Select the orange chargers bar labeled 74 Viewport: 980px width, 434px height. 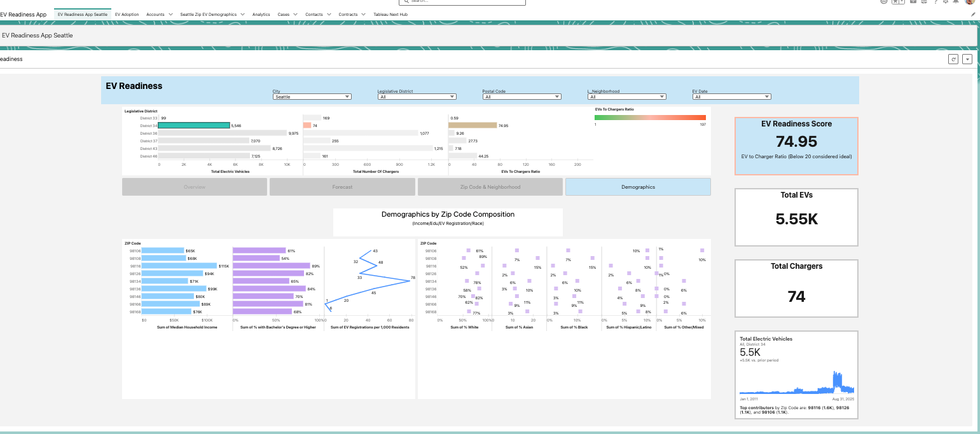pos(307,126)
